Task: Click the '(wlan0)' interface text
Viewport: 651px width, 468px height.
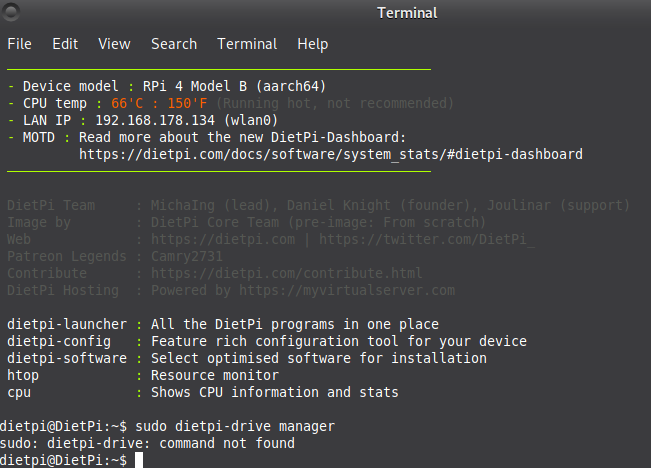Action: (x=251, y=120)
